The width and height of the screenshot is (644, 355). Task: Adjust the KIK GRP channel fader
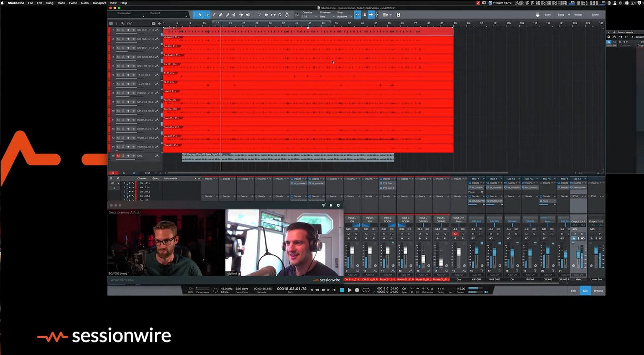(476, 251)
